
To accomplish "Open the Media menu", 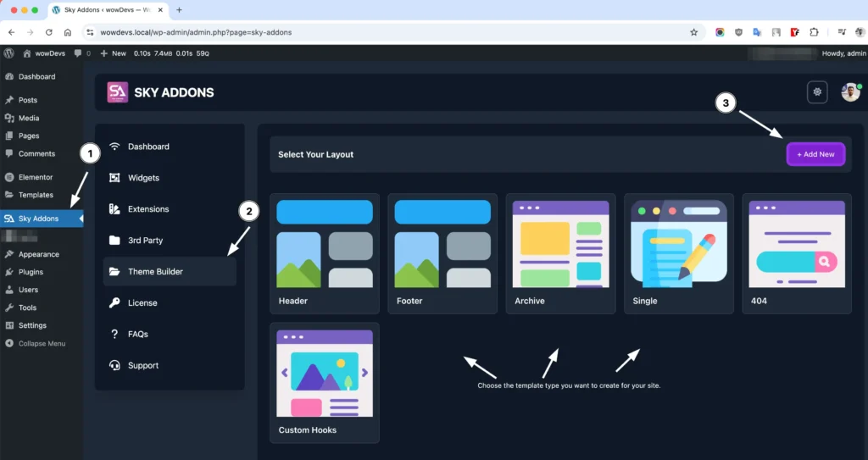I will (x=42, y=118).
